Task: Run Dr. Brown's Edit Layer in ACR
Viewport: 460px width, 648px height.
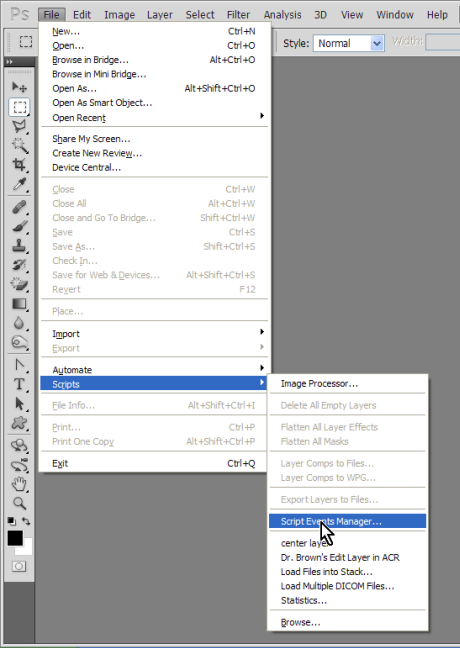Action: (348, 557)
